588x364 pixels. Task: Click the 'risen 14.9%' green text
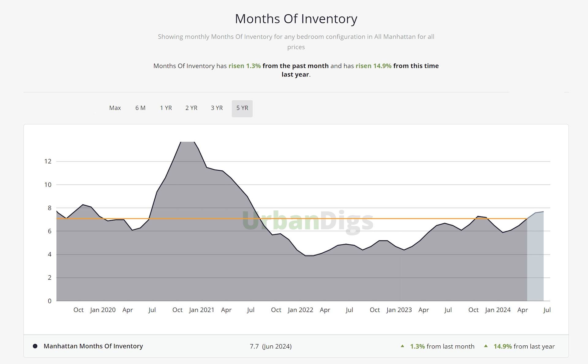(x=373, y=66)
